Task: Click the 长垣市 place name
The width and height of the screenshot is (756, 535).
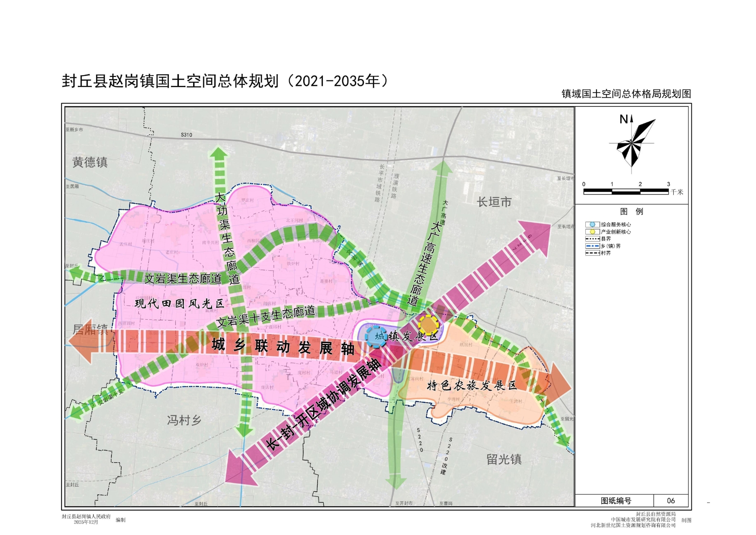Action: (494, 202)
